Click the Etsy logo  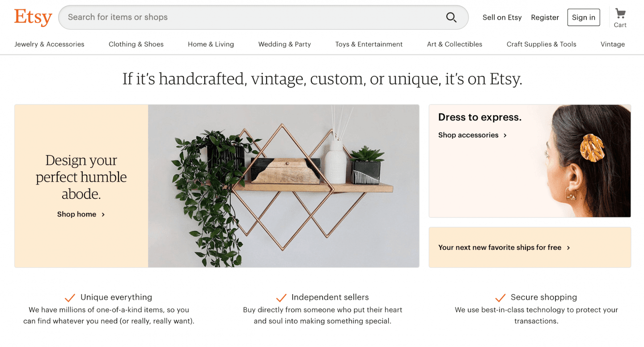click(33, 17)
